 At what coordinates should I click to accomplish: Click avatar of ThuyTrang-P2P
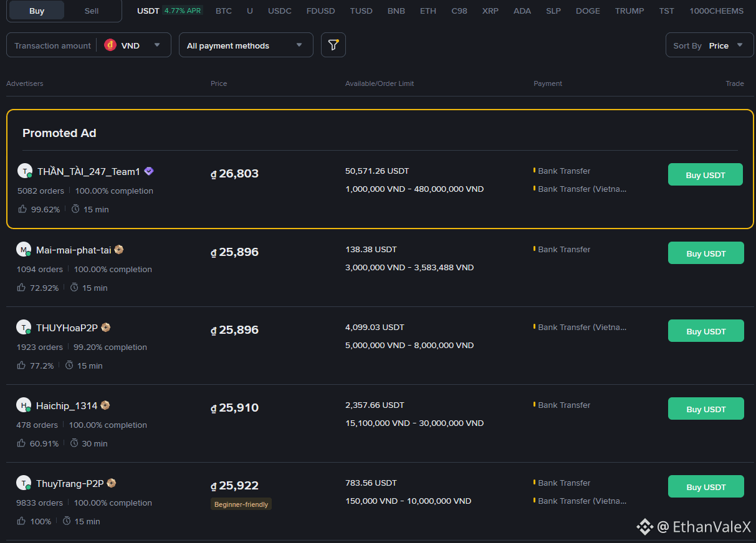(x=24, y=483)
